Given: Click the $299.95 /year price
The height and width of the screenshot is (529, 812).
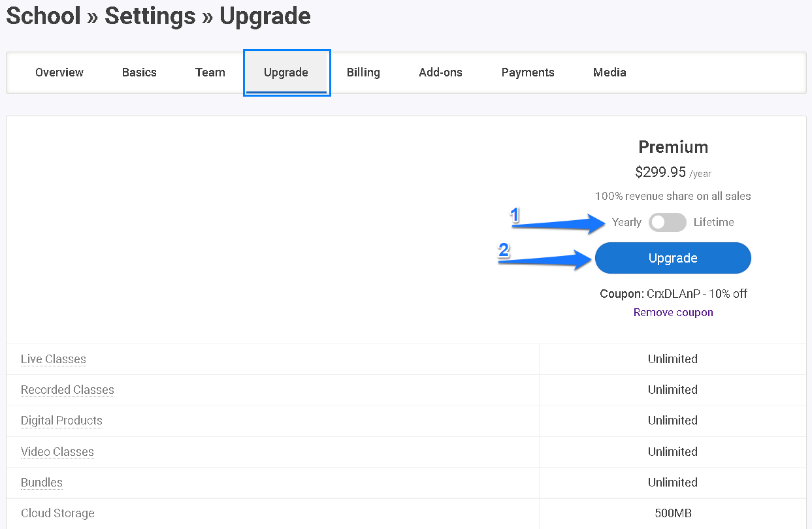Looking at the screenshot, I should coord(673,172).
